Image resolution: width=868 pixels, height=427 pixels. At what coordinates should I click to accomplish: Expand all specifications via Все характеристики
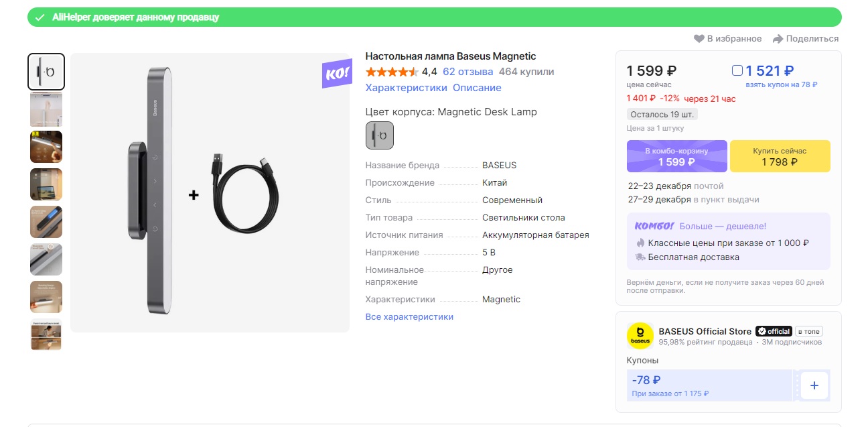(x=409, y=316)
